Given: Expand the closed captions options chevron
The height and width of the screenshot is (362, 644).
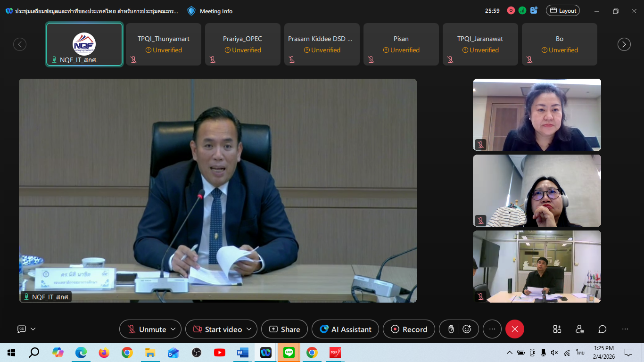Looking at the screenshot, I should pos(33,329).
